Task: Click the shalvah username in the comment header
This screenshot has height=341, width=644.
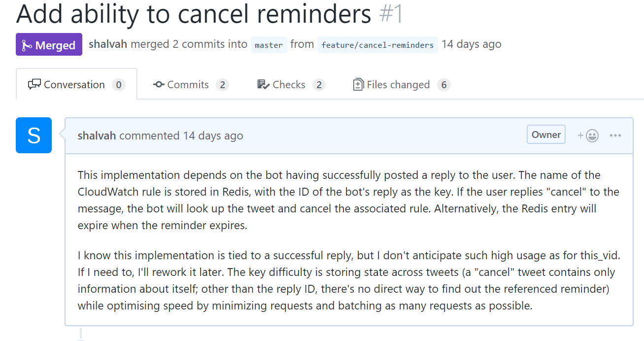Action: (x=97, y=136)
